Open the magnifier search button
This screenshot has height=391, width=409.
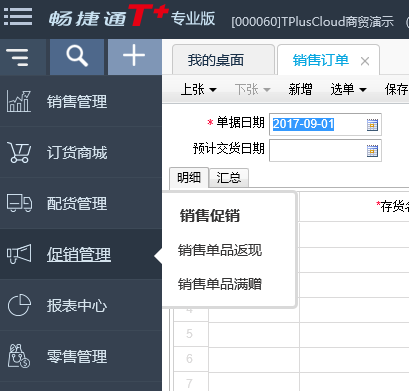click(77, 56)
